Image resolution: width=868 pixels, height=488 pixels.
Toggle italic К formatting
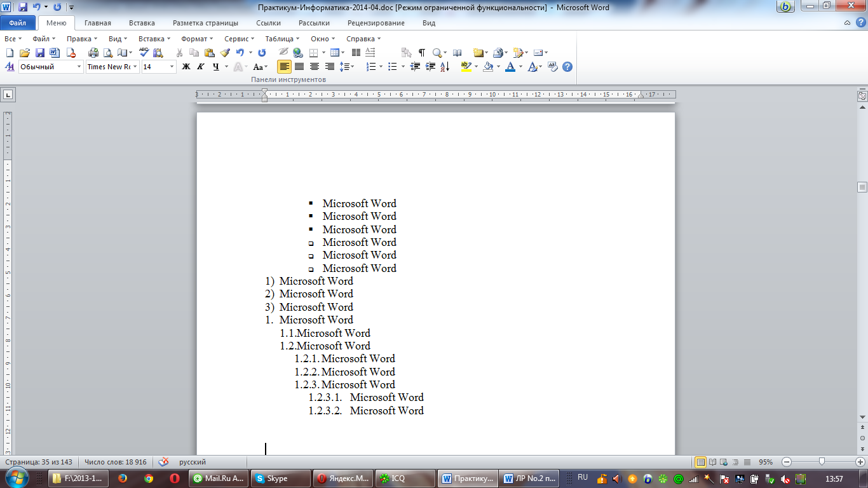point(201,66)
